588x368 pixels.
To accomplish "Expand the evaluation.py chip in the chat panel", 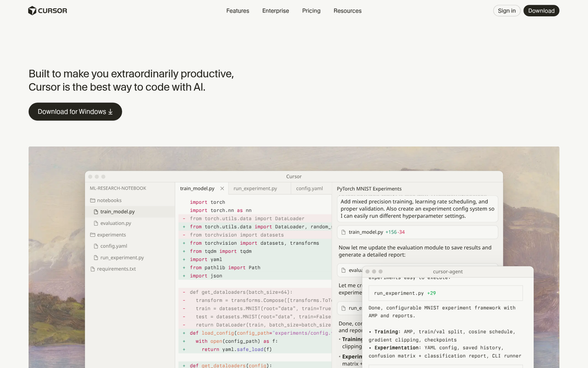I will [350, 269].
